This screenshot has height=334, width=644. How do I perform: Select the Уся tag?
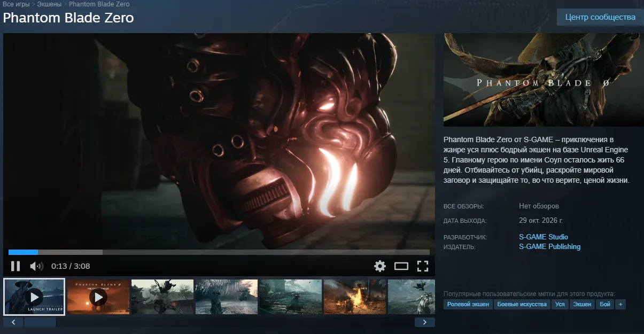pos(560,304)
